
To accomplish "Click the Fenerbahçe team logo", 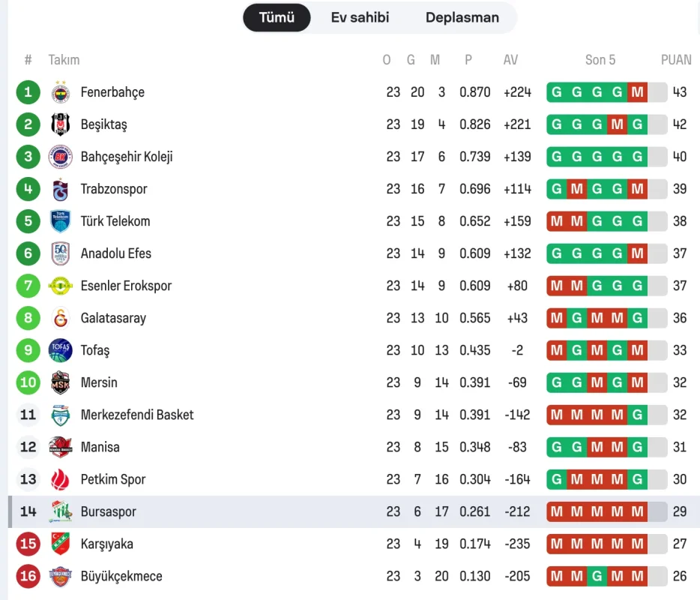I will (61, 92).
